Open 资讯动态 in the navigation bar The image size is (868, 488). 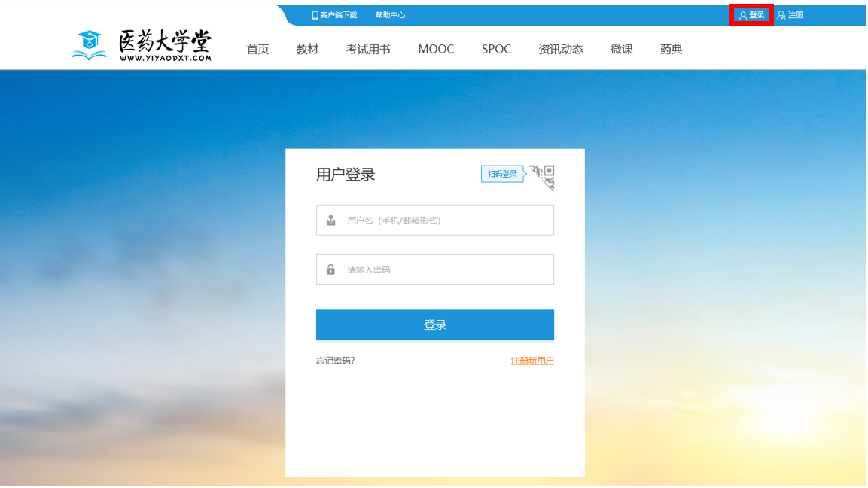[x=561, y=50]
